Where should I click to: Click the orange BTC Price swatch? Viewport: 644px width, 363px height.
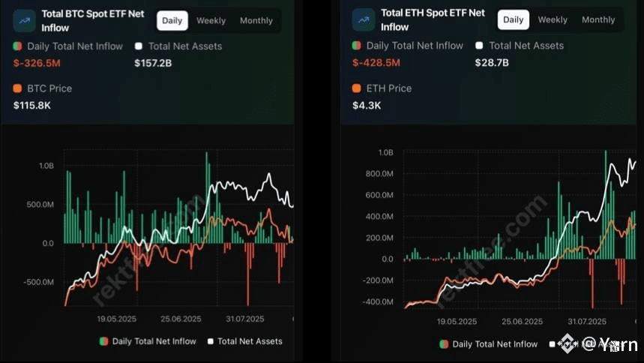(17, 88)
